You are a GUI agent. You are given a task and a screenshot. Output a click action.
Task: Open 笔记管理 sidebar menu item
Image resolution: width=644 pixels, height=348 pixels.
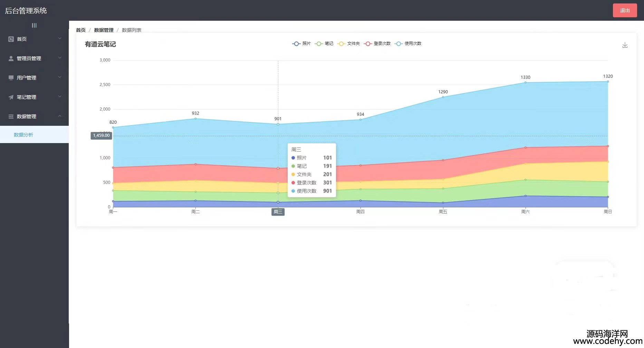(x=34, y=97)
